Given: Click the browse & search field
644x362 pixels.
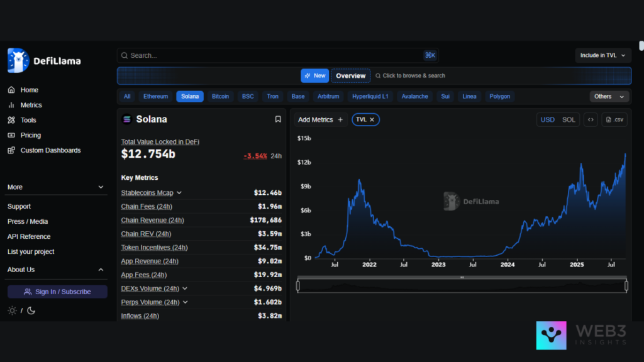Looking at the screenshot, I should [410, 76].
